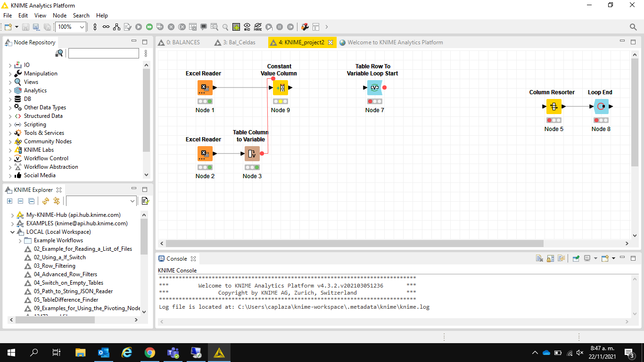644x362 pixels.
Task: Click the global search magnifier icon
Action: pos(633,27)
